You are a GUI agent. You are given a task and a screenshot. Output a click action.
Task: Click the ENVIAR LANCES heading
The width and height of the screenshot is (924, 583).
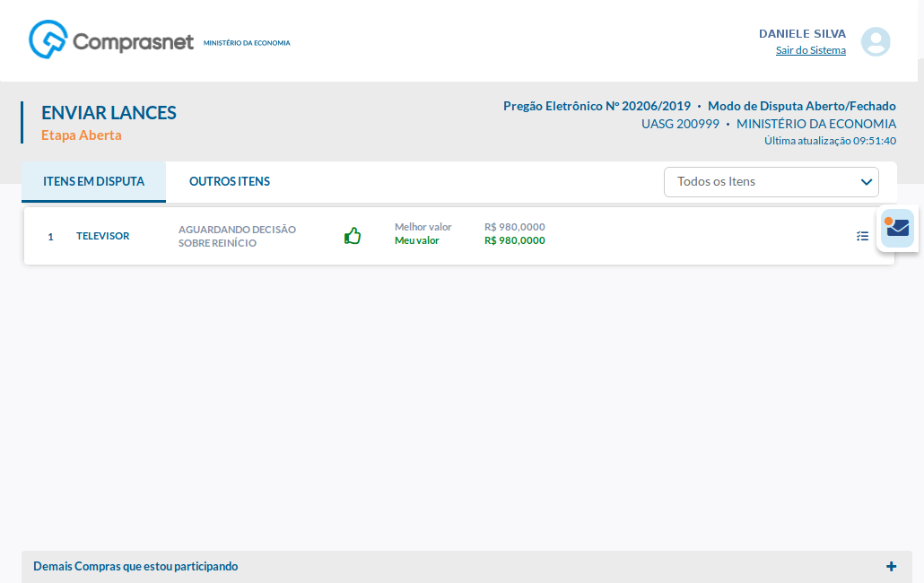pyautogui.click(x=109, y=112)
